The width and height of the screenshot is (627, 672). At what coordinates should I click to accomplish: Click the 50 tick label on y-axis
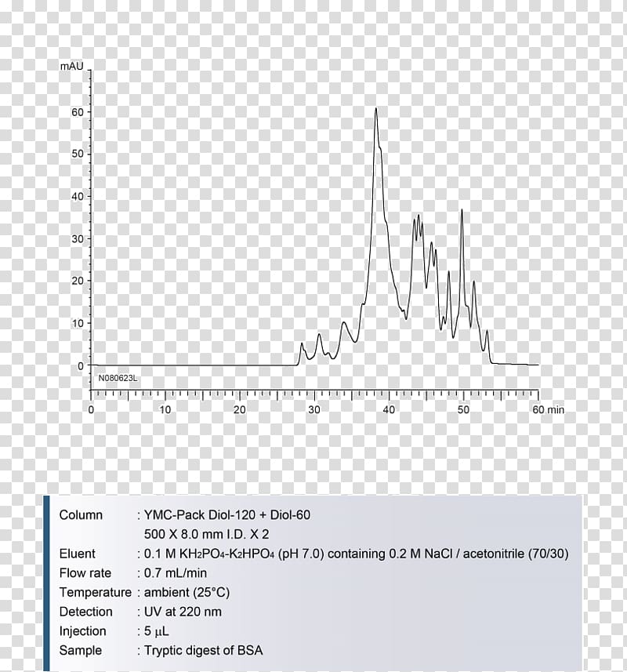(x=78, y=154)
